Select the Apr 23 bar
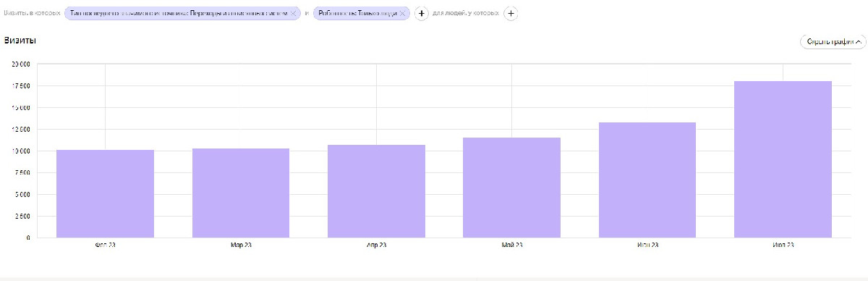868x281 pixels. click(x=376, y=191)
